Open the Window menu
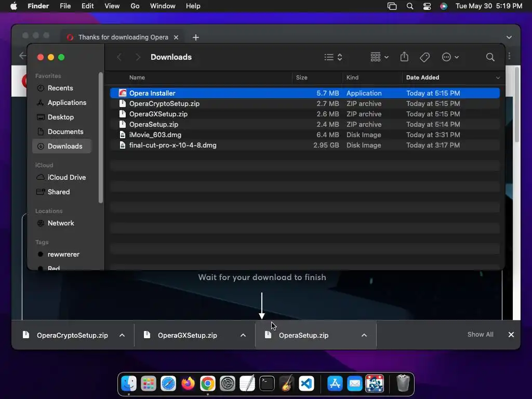Screen dimensions: 532x399 tap(163, 6)
